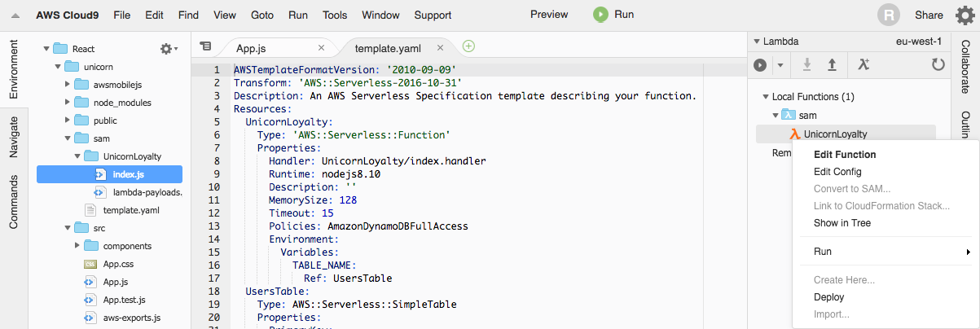The width and height of the screenshot is (980, 329).
Task: Expand the components folder
Action: point(77,246)
